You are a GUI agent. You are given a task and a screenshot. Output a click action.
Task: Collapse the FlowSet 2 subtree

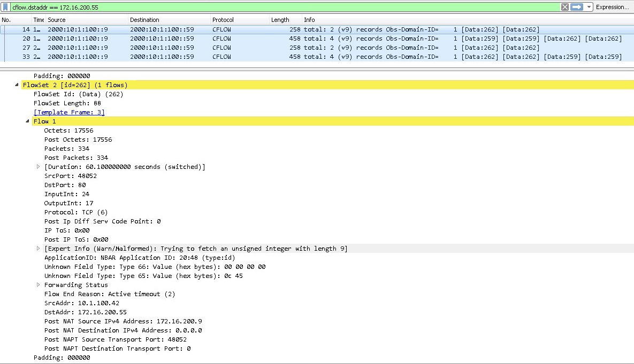click(17, 84)
